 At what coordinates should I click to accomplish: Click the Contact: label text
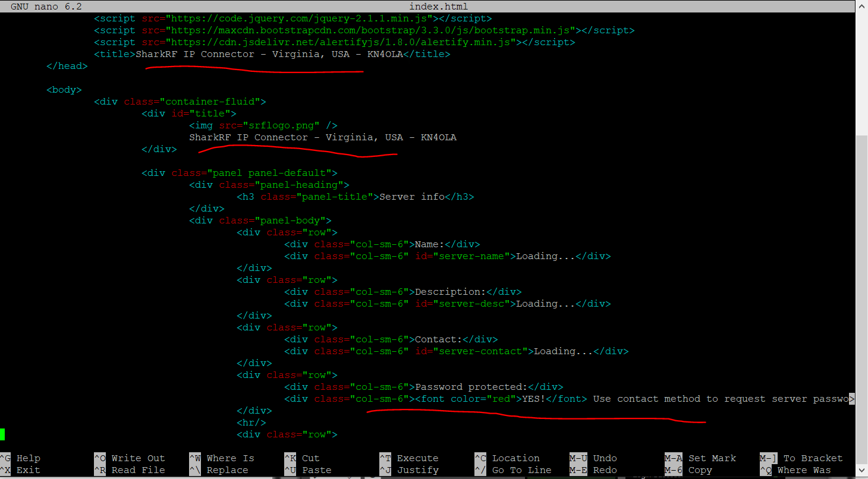pos(439,339)
